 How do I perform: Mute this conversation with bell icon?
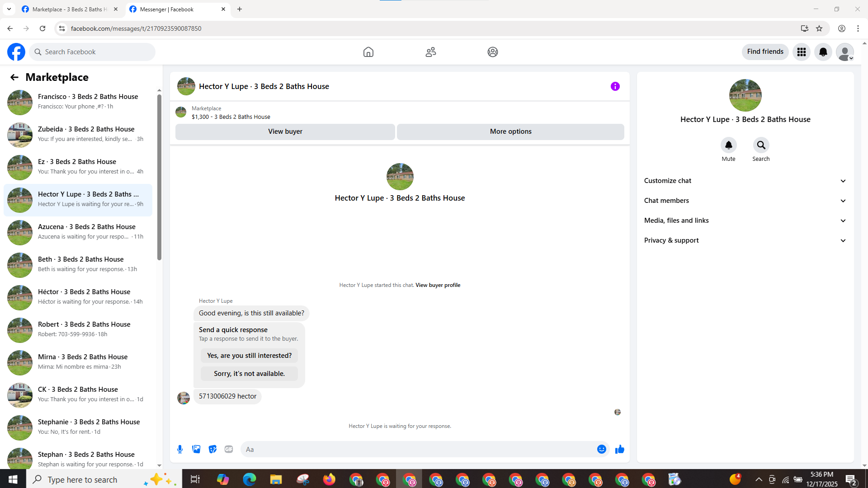click(x=728, y=145)
